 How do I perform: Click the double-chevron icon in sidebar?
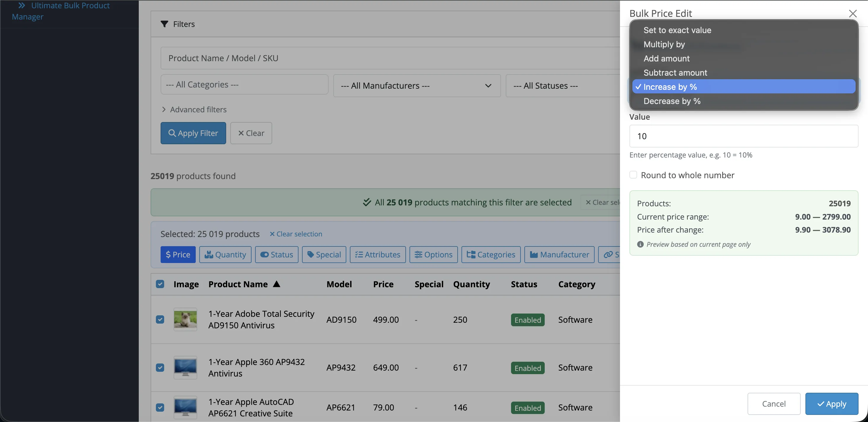pyautogui.click(x=22, y=5)
